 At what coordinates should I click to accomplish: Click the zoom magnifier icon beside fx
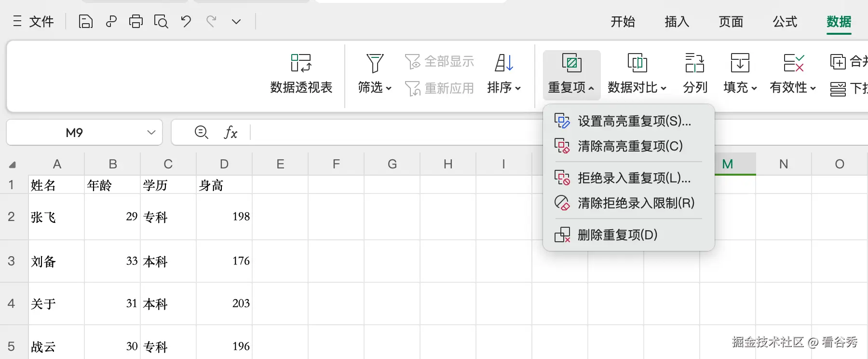[x=201, y=132]
